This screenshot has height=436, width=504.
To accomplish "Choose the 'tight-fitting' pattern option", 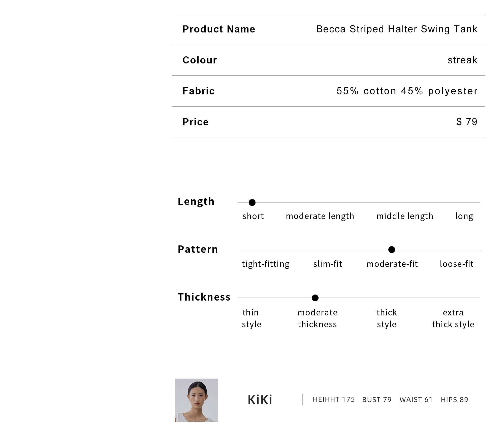I will [x=266, y=264].
